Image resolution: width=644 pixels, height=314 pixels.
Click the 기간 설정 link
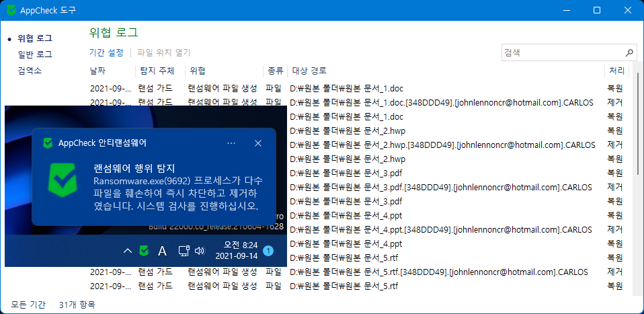[106, 52]
